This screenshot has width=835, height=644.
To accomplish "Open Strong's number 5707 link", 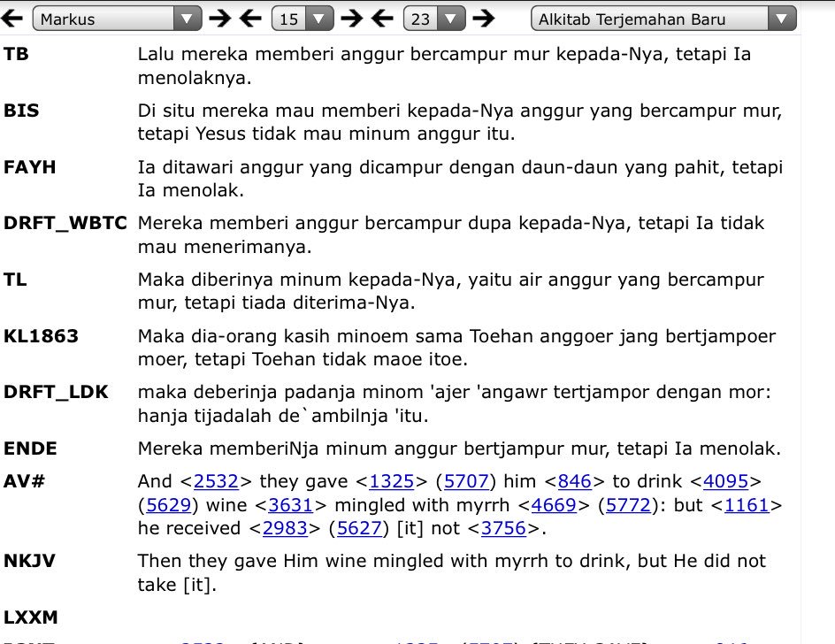I will click(x=466, y=481).
